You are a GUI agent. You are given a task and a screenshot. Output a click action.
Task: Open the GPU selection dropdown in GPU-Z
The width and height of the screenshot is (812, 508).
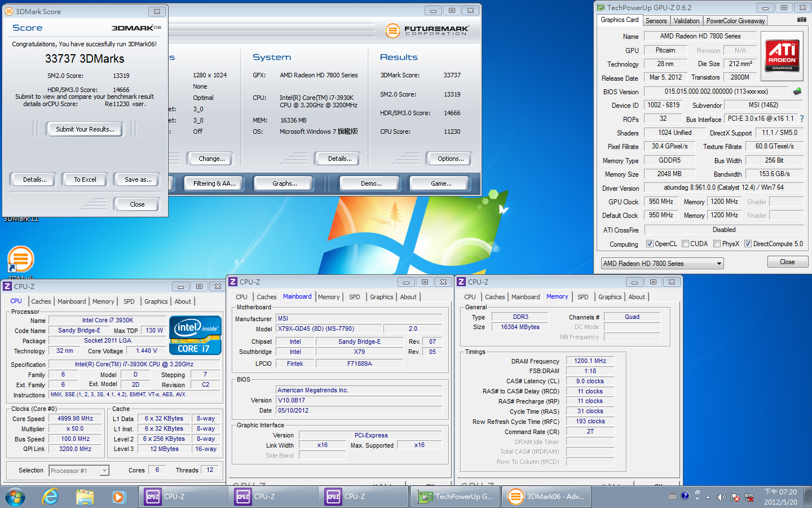[662, 264]
